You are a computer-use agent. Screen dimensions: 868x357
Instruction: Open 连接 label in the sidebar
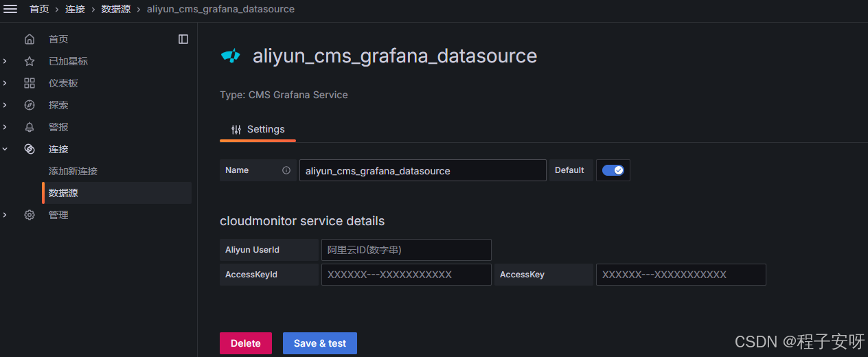58,149
